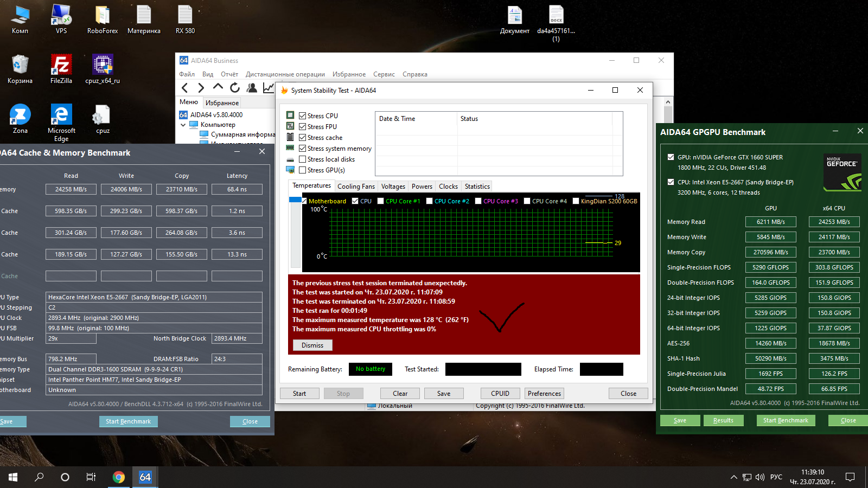
Task: Select the Документ desktop file
Action: coord(515,20)
